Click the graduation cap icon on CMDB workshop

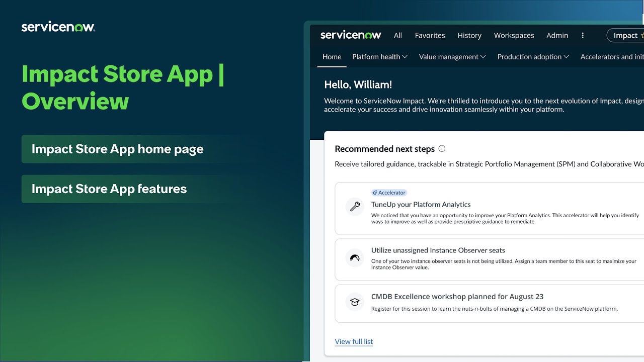click(355, 301)
